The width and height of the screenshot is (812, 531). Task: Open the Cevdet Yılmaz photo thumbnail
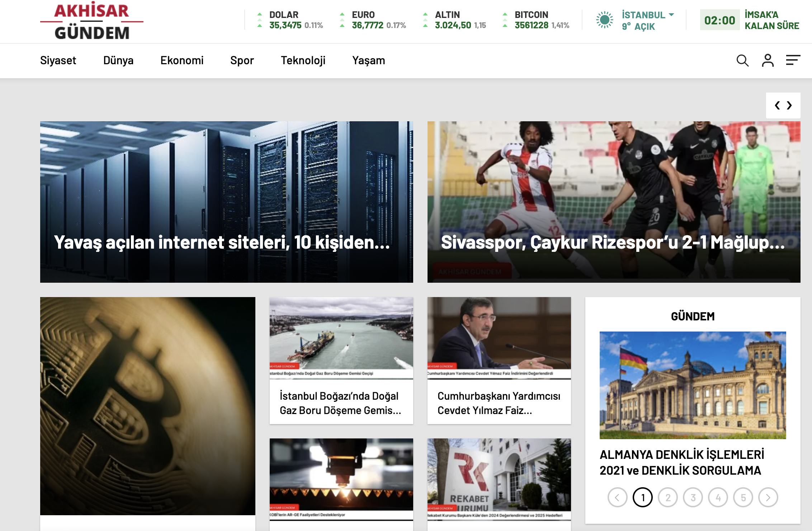[499, 338]
